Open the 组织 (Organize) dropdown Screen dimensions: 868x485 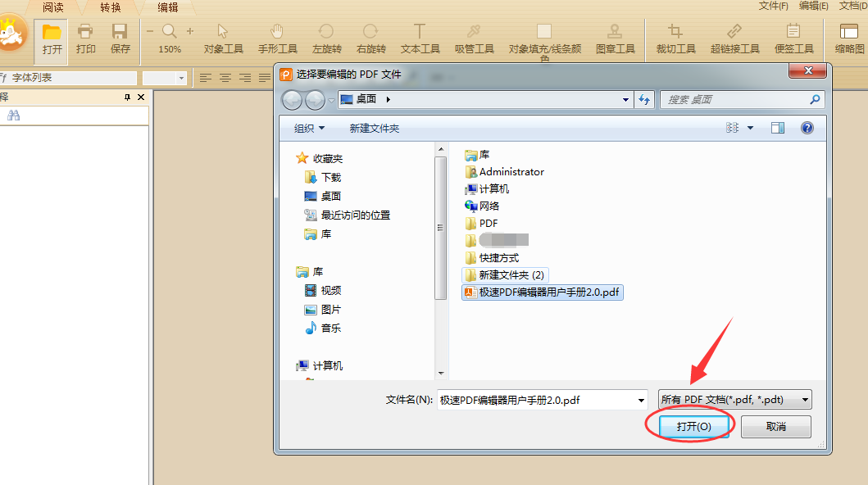click(x=309, y=129)
